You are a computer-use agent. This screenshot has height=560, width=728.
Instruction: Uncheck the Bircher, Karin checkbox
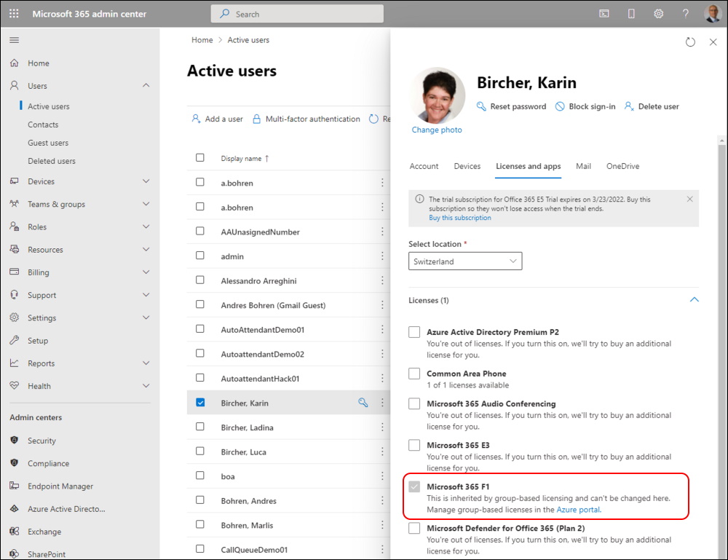pos(200,402)
